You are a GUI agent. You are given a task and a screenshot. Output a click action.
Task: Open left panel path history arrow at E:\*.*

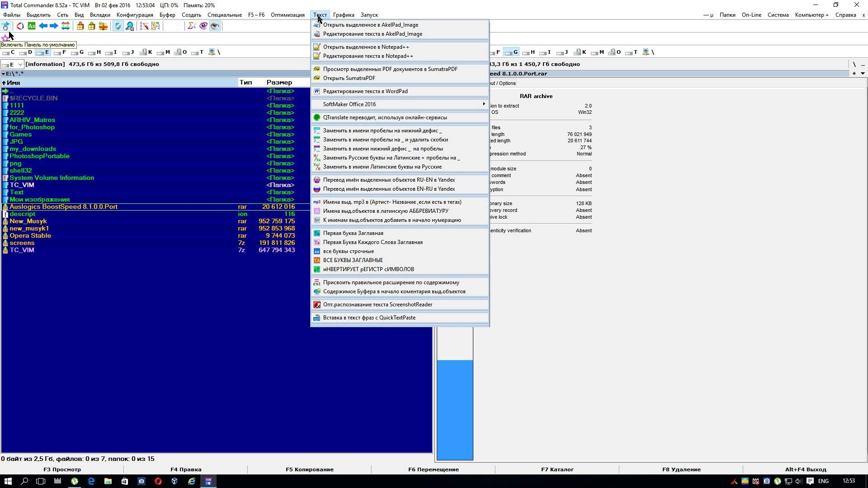[4, 74]
